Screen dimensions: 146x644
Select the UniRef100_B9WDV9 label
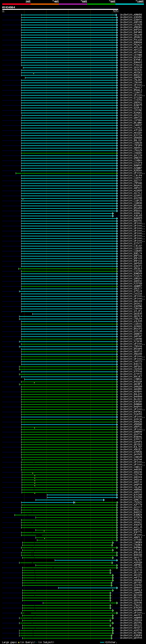(x=131, y=273)
